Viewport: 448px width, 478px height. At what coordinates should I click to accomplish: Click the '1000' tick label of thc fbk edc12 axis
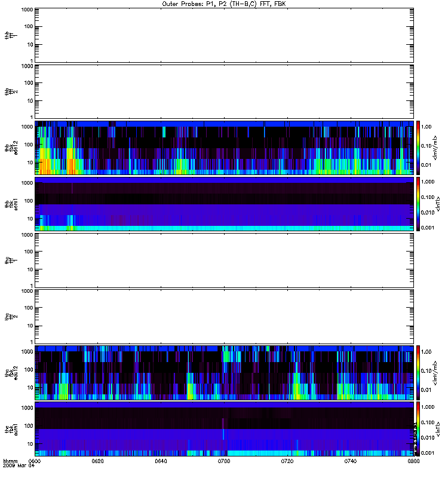click(27, 352)
